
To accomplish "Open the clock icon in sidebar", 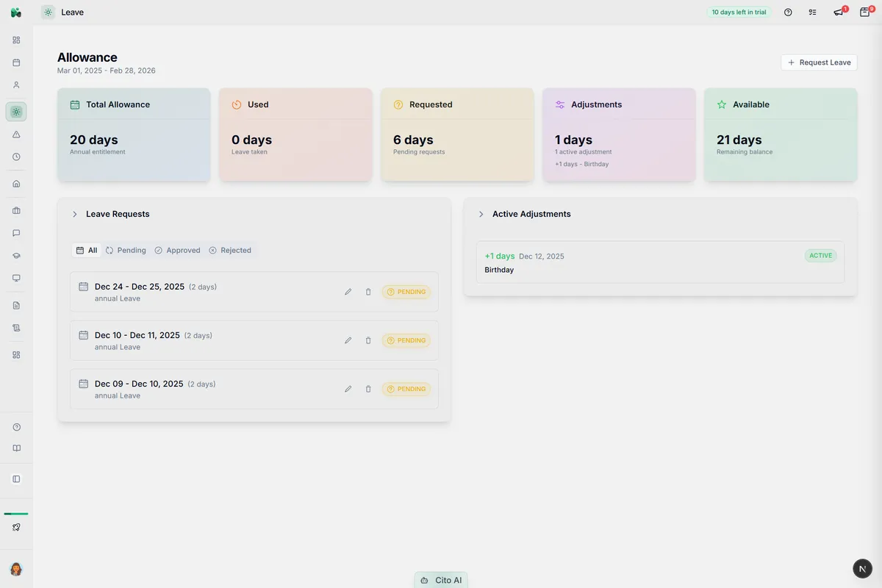I will pos(16,157).
